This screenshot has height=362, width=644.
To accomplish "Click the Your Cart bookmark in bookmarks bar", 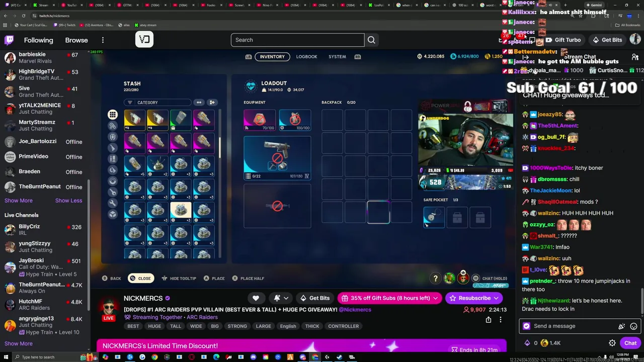I will pyautogui.click(x=32, y=25).
